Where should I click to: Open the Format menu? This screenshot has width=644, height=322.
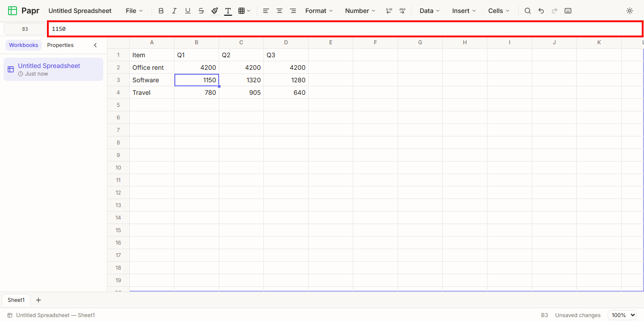click(x=319, y=11)
